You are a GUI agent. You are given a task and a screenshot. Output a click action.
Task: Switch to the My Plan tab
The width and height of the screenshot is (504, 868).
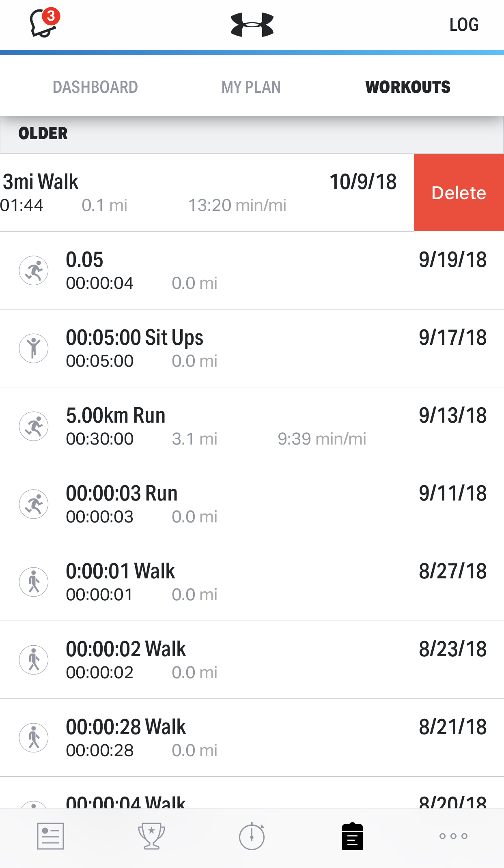point(251,87)
